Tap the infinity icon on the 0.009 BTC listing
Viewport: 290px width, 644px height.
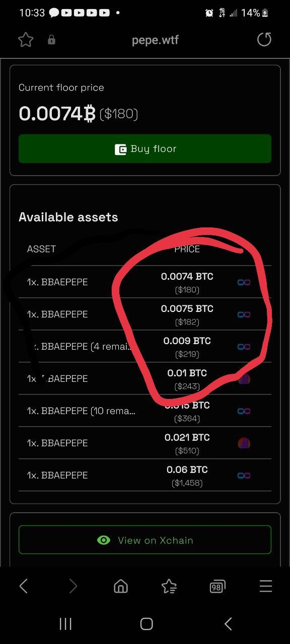pyautogui.click(x=244, y=347)
